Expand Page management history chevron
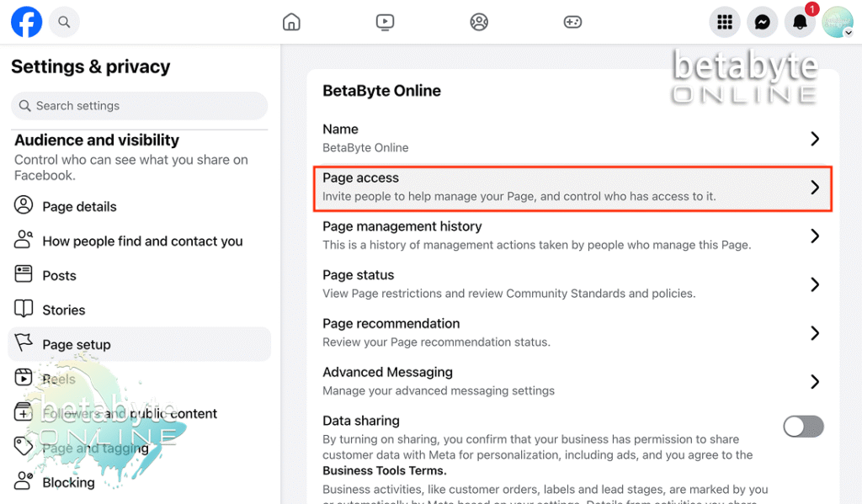The height and width of the screenshot is (504, 862). [814, 236]
